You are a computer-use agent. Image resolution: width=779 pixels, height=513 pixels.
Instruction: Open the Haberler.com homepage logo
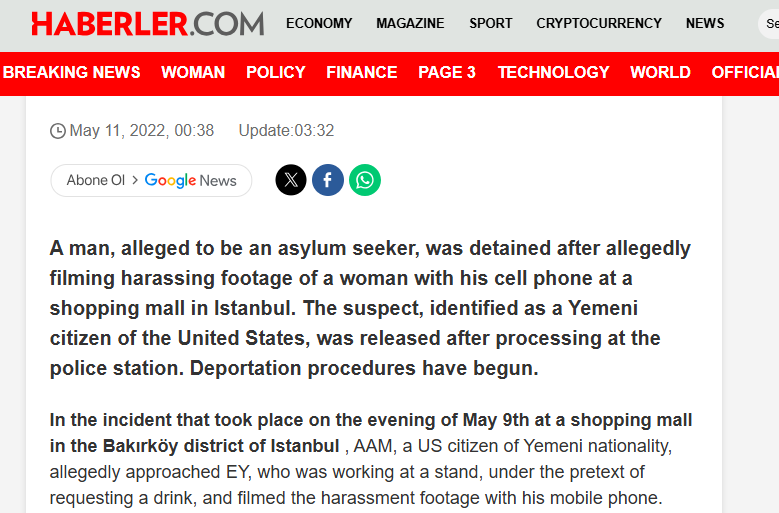click(147, 24)
